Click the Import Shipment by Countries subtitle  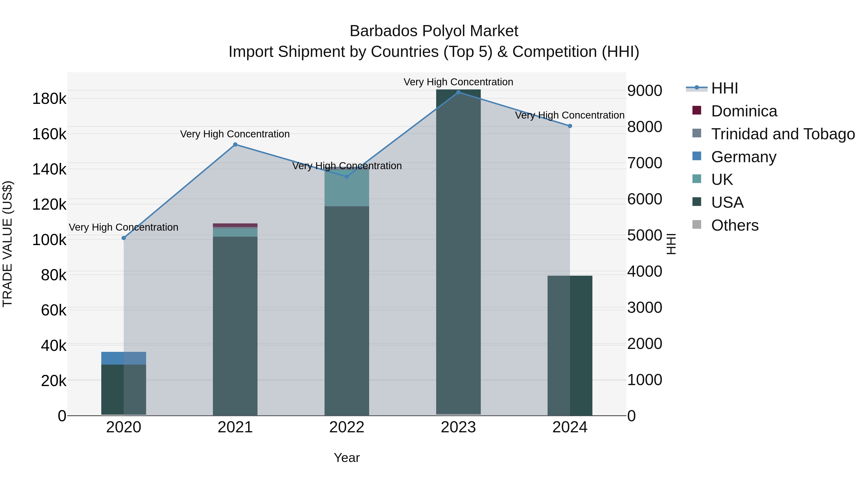point(434,52)
